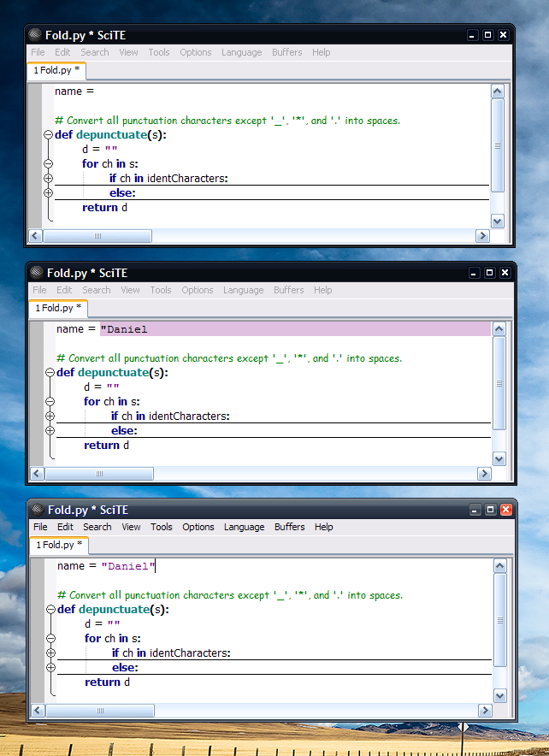Maximize the middle SciTE window
The height and width of the screenshot is (756, 549).
click(x=489, y=273)
